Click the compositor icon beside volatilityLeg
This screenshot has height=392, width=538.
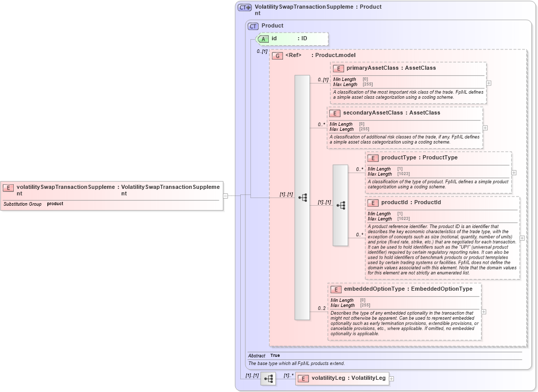(268, 379)
